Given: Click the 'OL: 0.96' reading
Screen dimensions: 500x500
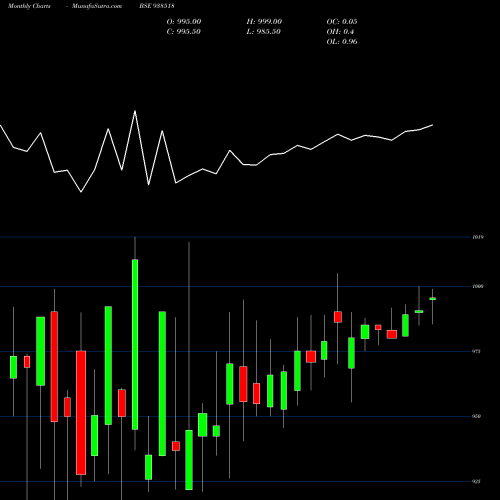Looking at the screenshot, I should pos(342,42).
